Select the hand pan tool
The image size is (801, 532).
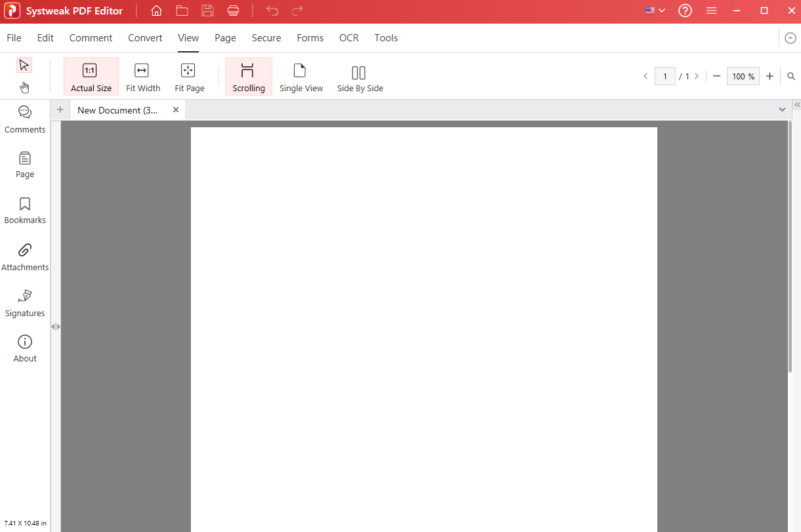click(x=24, y=87)
